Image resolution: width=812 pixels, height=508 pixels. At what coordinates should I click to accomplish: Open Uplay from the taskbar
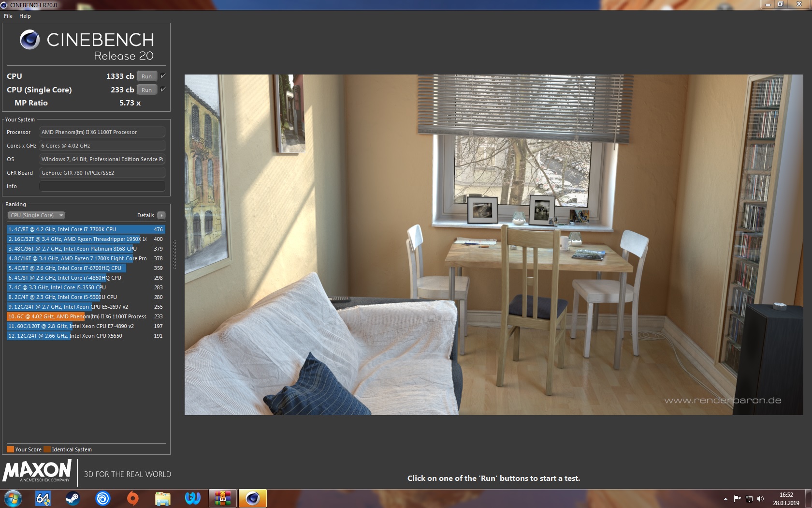[x=103, y=498]
